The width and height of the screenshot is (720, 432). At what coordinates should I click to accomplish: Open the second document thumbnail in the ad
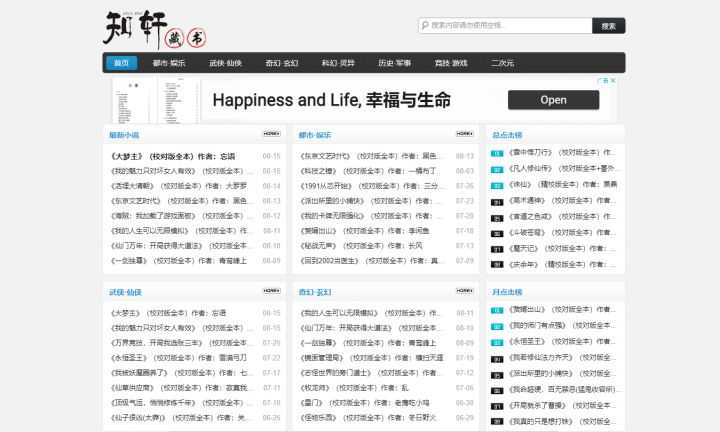(178, 101)
